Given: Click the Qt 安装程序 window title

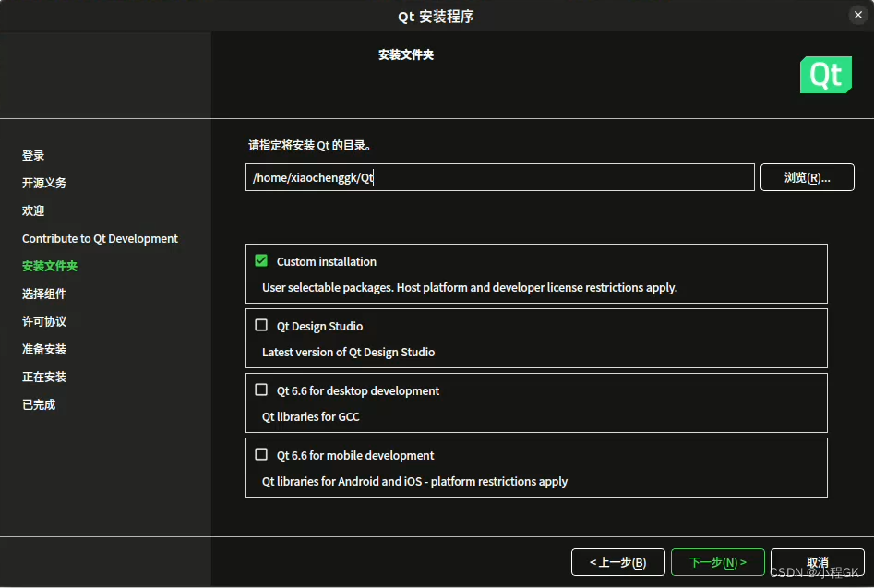Looking at the screenshot, I should click(x=436, y=17).
